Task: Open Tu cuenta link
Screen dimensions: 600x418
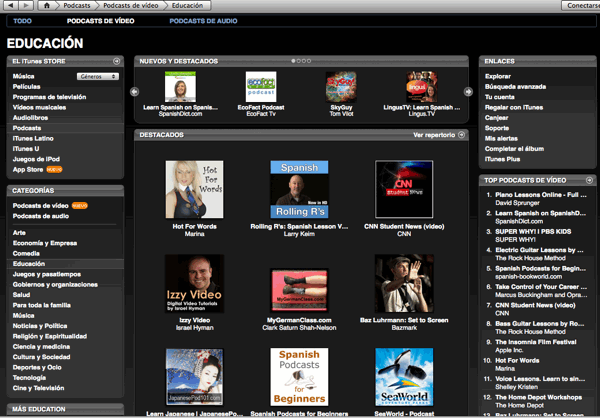Action: pyautogui.click(x=499, y=97)
